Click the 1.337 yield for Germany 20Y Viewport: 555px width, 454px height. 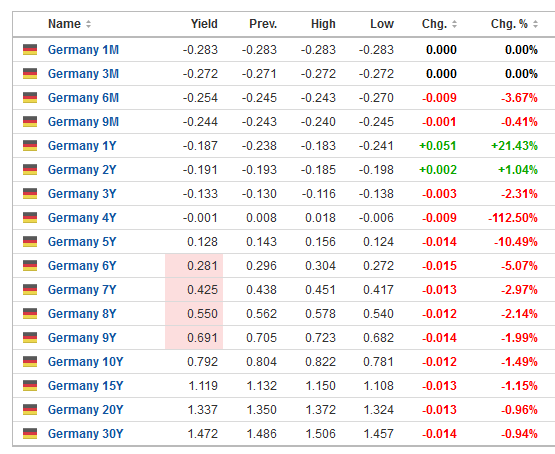click(x=202, y=410)
